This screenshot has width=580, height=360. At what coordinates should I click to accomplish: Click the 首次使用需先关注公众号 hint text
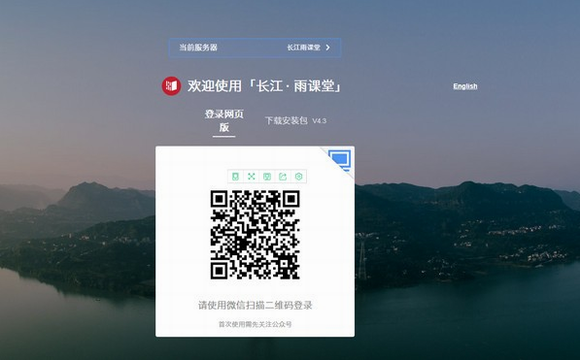(x=255, y=324)
